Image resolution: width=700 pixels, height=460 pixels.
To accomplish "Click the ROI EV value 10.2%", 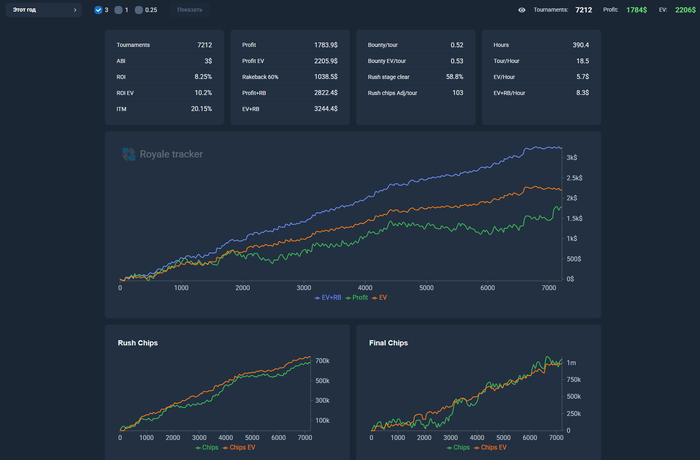I will pos(203,93).
